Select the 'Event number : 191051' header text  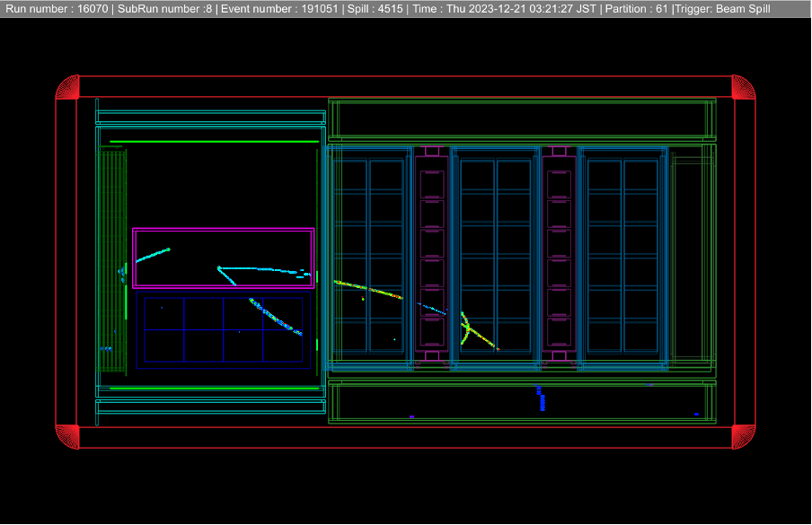coord(279,9)
